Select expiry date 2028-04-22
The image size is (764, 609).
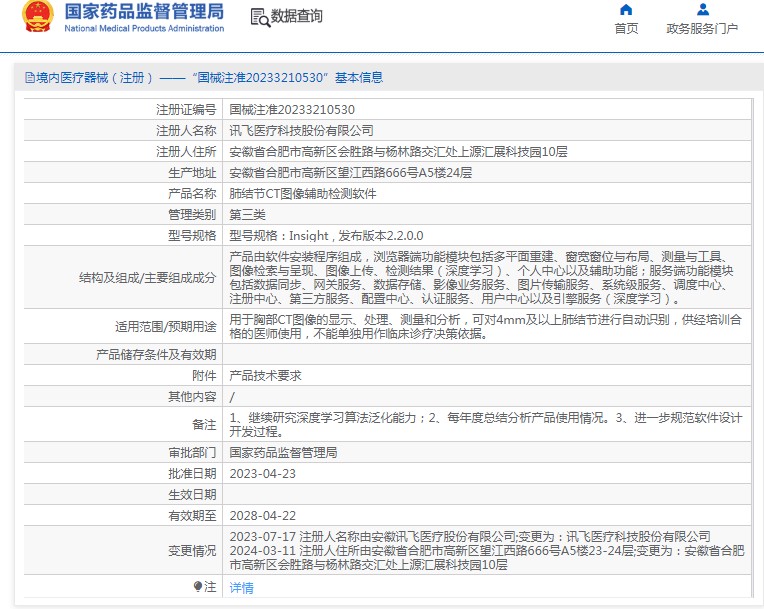pos(263,515)
